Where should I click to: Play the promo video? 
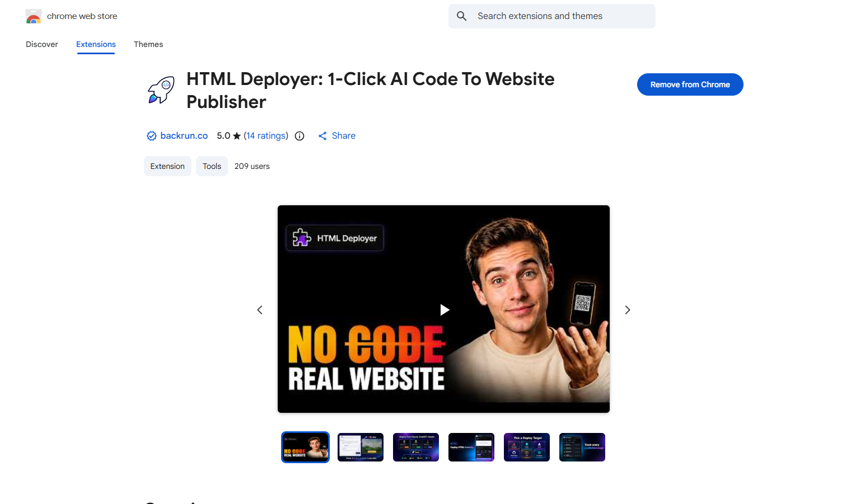click(x=444, y=309)
